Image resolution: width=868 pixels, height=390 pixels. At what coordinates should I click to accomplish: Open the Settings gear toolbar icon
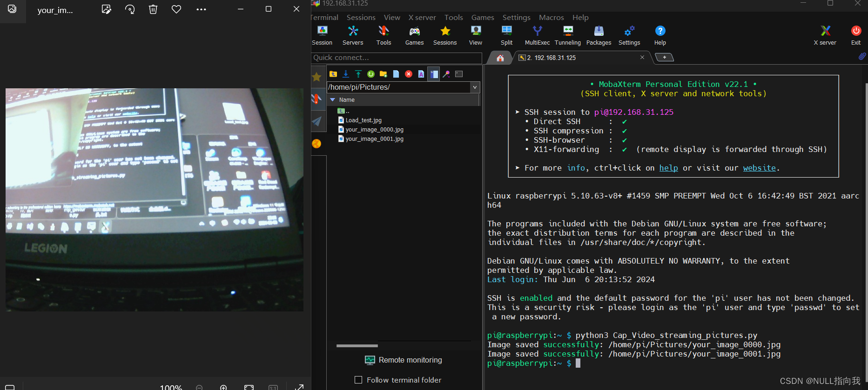(629, 36)
